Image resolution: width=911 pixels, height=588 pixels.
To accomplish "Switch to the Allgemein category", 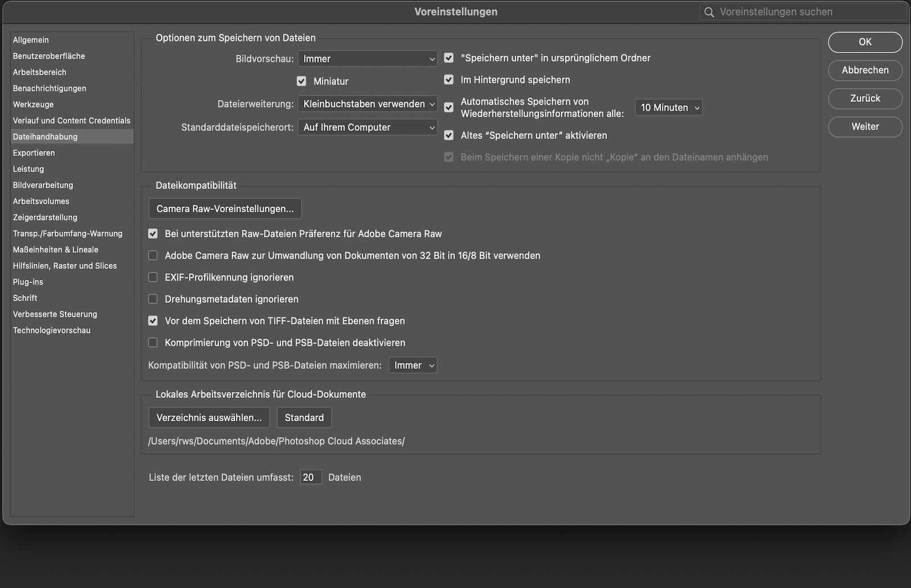I will point(31,40).
